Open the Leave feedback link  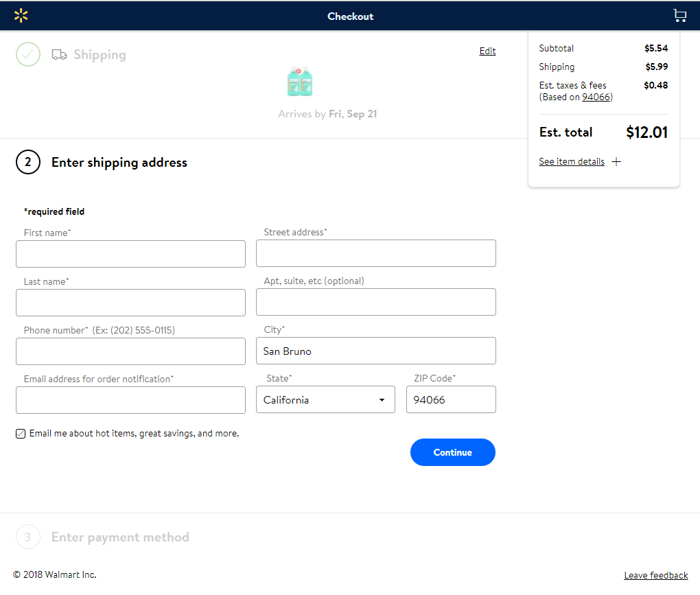pos(655,575)
